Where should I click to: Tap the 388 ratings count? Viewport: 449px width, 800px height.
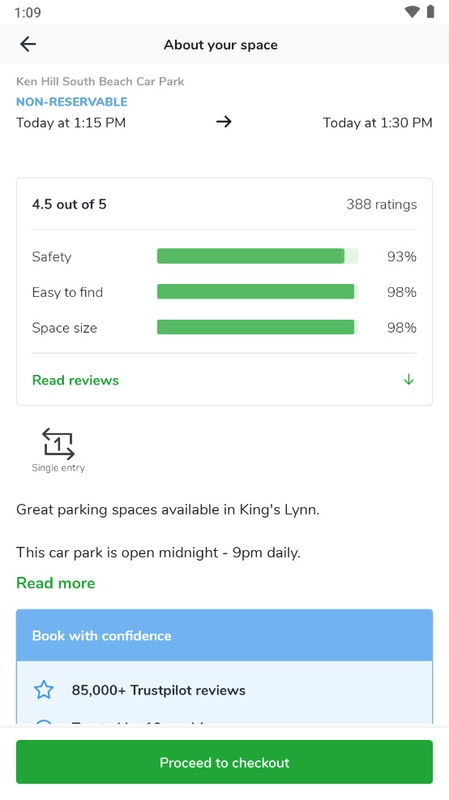pos(382,205)
